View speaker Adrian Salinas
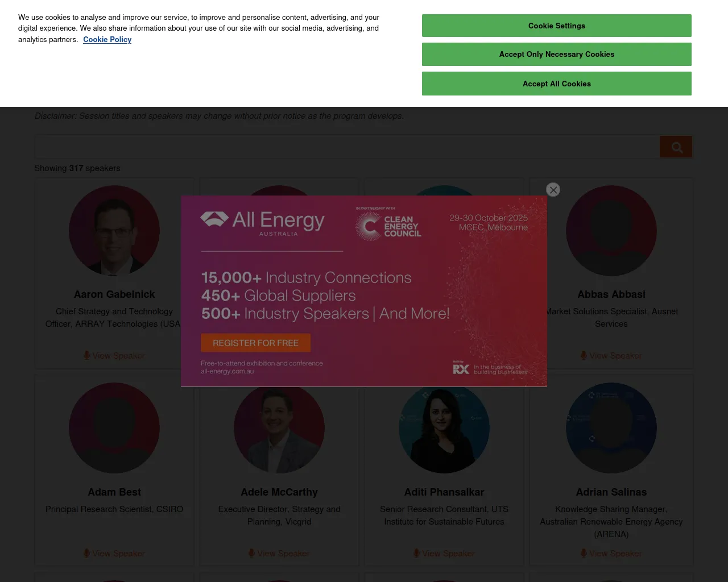Screen dimensions: 728x582 (611, 554)
